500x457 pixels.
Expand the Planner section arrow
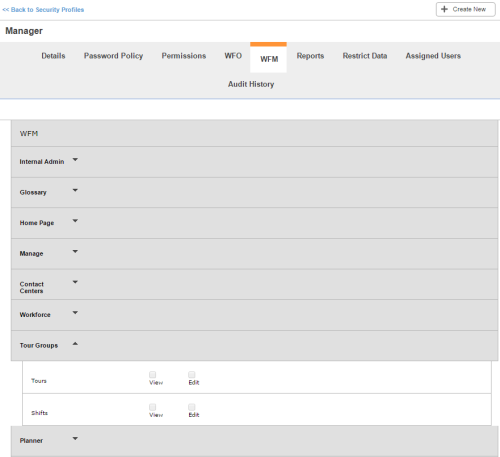tap(75, 438)
